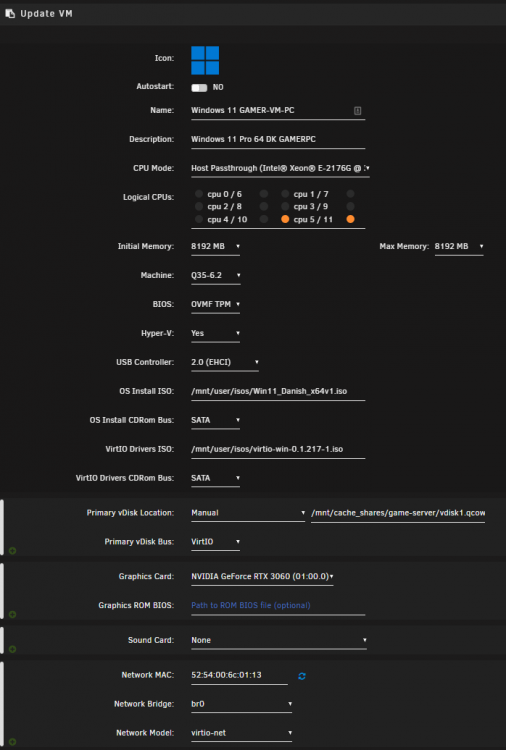Click the Graphics ROM BIOS path field
Screen dimensions: 506x750
[x=278, y=606]
